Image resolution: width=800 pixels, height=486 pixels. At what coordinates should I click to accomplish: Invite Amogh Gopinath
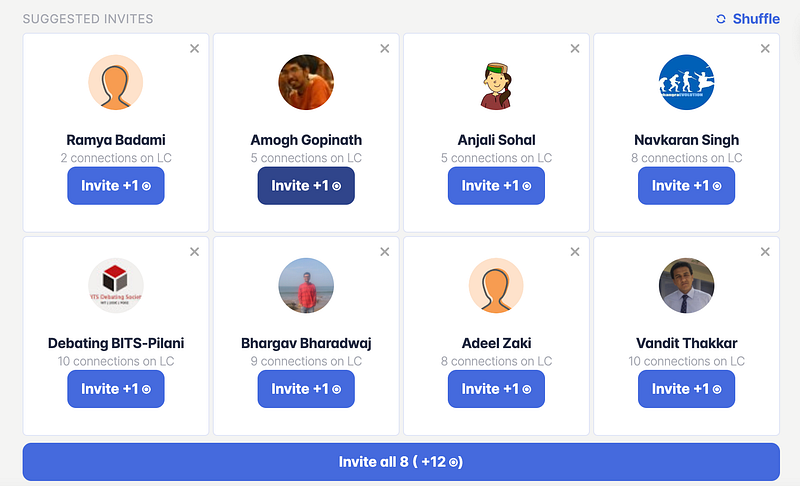pos(306,186)
